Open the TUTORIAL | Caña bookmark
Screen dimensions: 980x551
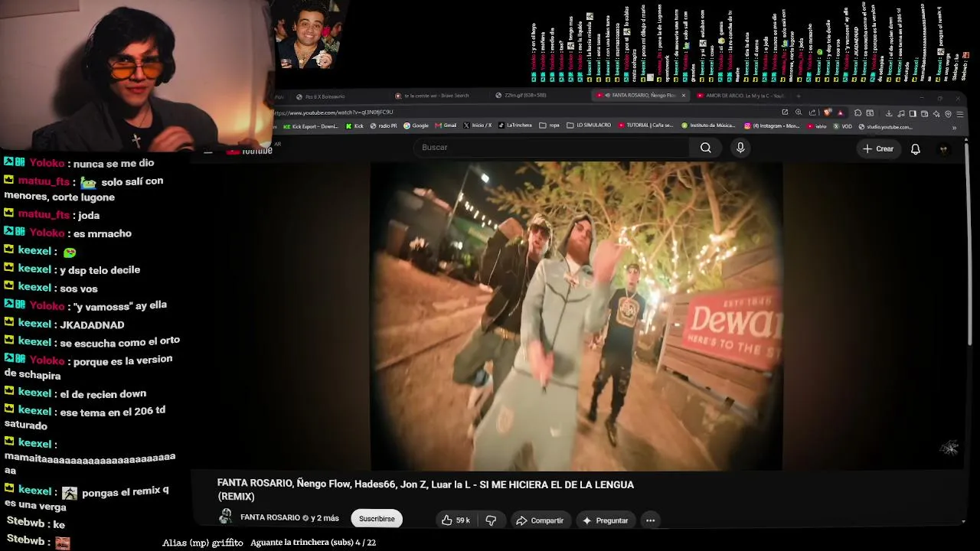pos(645,126)
